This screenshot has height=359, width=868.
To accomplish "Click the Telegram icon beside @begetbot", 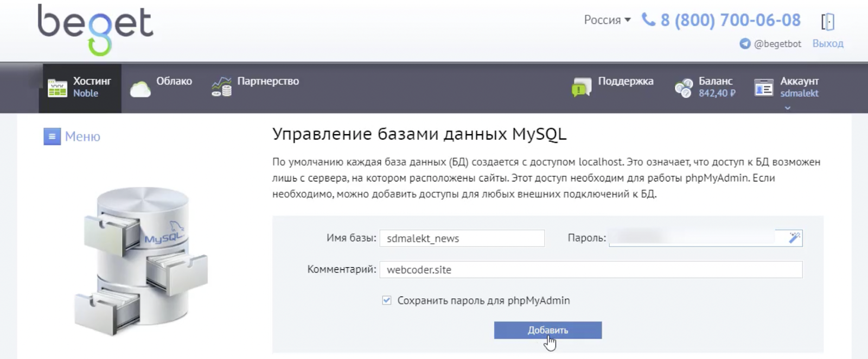I will [745, 43].
